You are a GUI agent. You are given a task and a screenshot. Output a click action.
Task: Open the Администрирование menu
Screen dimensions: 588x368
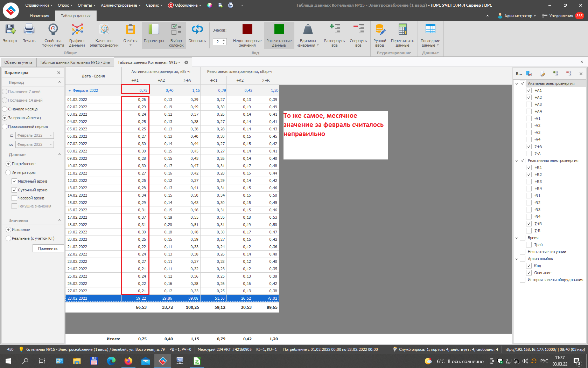[121, 5]
